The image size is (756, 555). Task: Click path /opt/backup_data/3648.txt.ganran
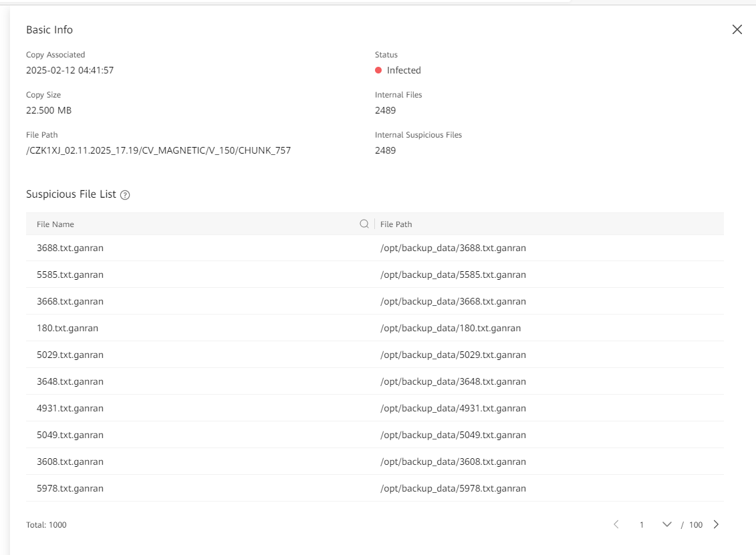[453, 381]
